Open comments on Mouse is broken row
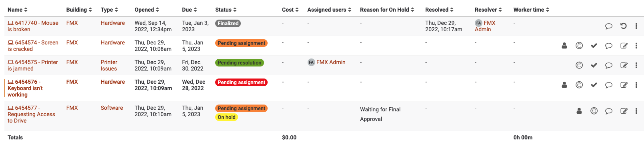Viewport: 644px width, 145px height. tap(608, 26)
